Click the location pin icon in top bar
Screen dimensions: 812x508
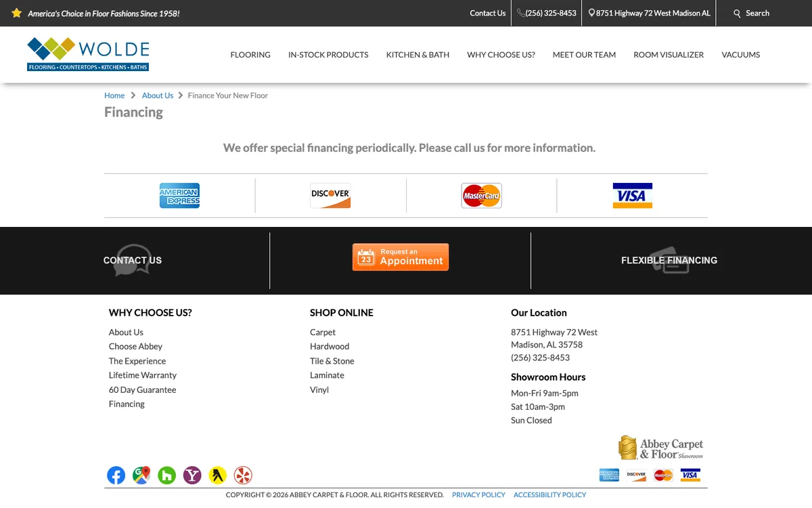pyautogui.click(x=591, y=13)
